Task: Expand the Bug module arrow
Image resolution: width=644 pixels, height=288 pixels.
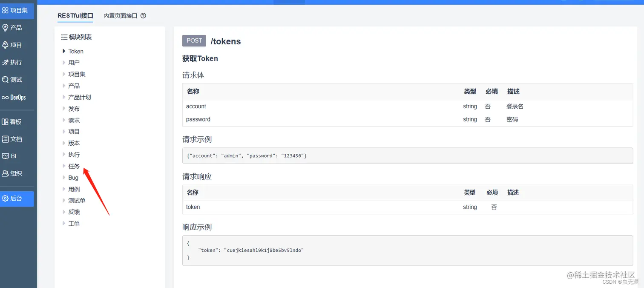Action: pos(64,178)
